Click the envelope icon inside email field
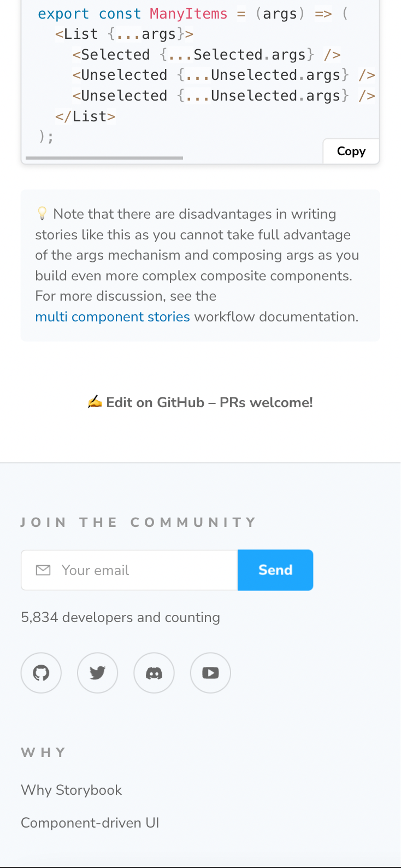Image resolution: width=401 pixels, height=868 pixels. point(43,570)
